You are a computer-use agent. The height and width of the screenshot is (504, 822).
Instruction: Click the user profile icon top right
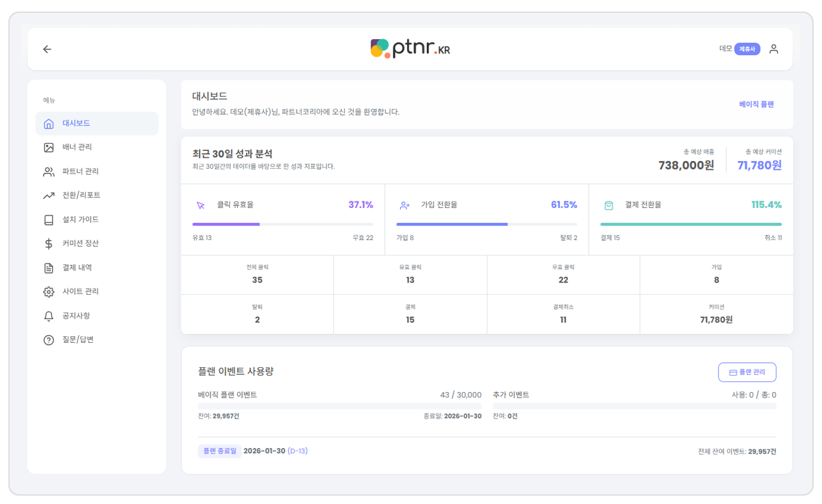(x=774, y=48)
